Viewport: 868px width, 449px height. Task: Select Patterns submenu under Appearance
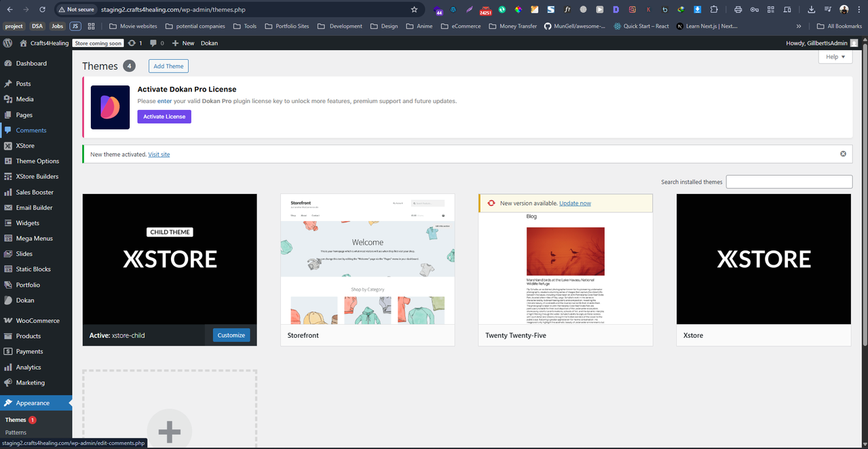[x=16, y=432]
